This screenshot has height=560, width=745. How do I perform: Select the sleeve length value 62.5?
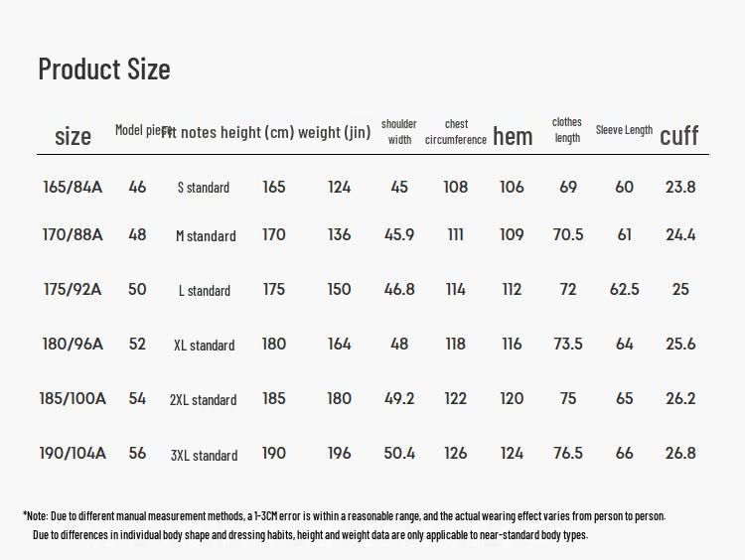tap(624, 289)
